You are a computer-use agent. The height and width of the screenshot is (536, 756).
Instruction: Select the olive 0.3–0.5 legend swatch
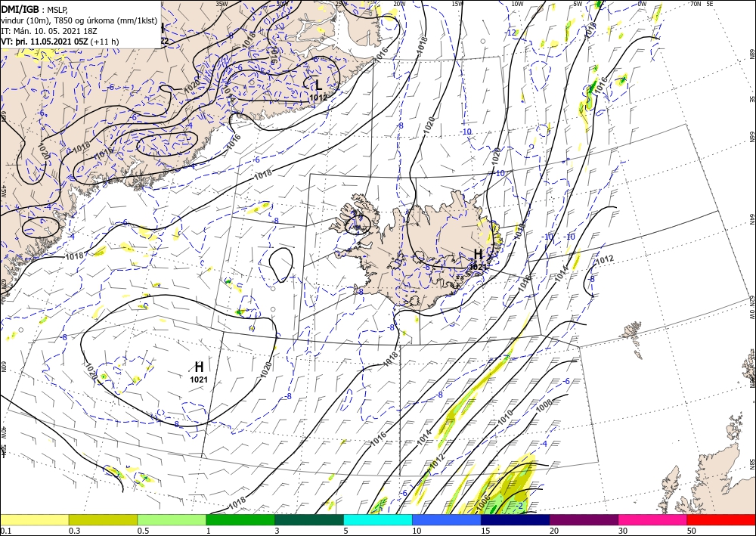pyautogui.click(x=103, y=519)
